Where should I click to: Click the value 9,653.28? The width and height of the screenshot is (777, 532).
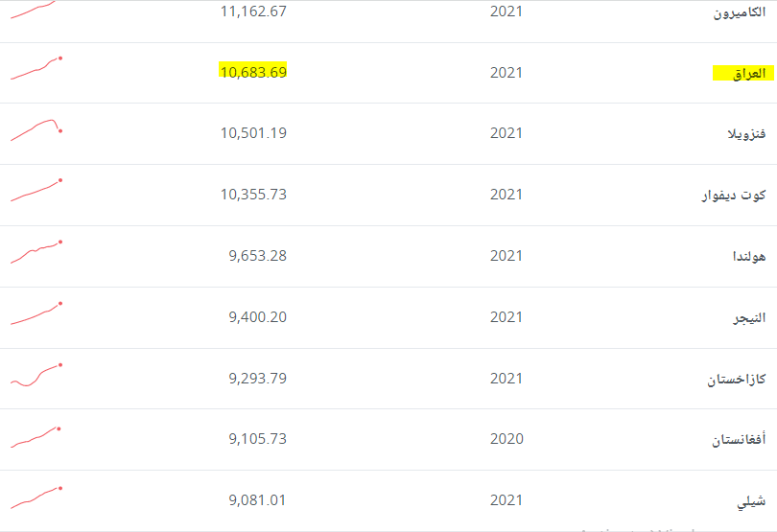258,256
